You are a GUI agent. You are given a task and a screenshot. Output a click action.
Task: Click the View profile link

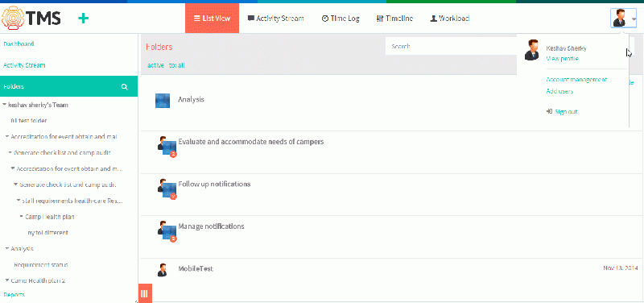(562, 59)
